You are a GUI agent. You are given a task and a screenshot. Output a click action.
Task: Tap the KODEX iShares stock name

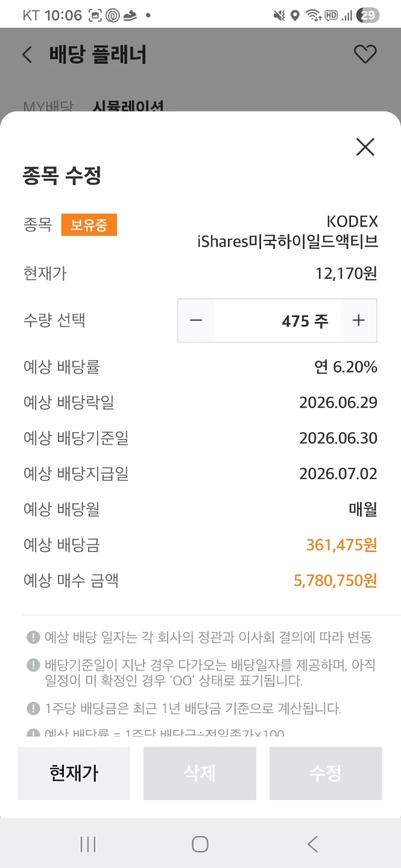[x=288, y=231]
